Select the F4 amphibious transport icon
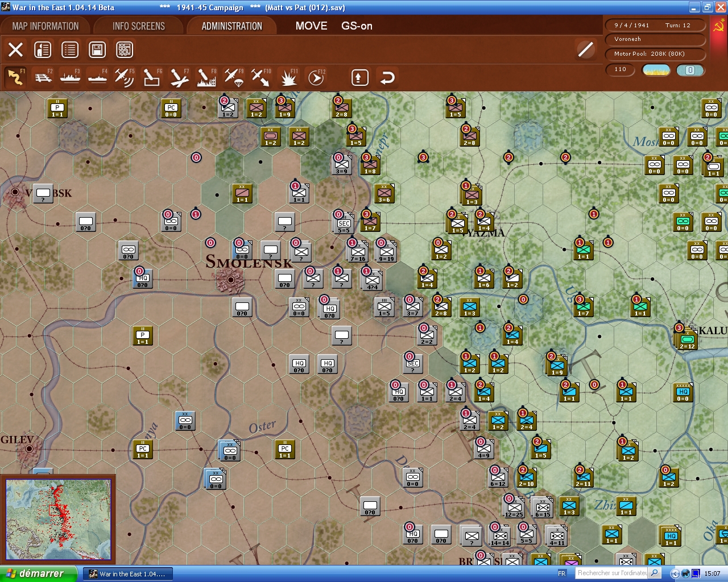 pyautogui.click(x=97, y=77)
